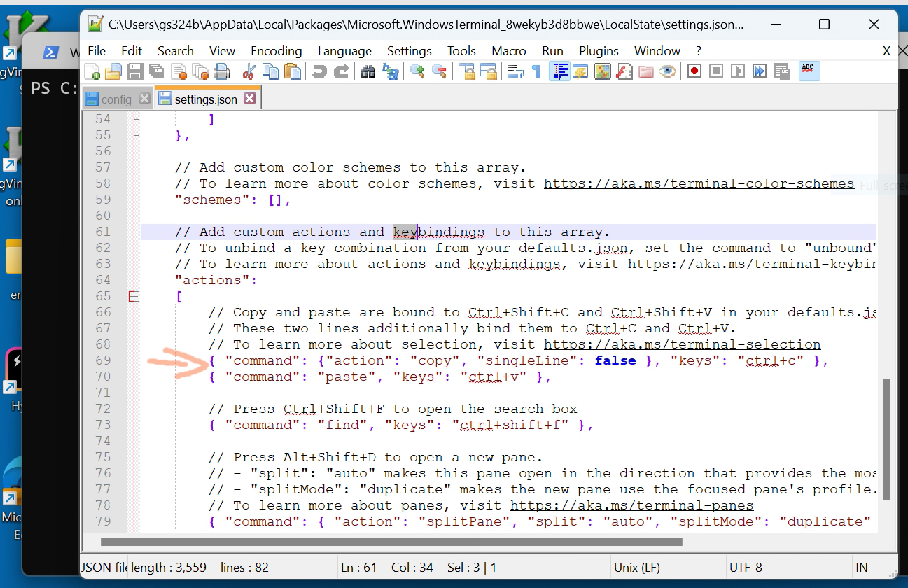Toggle the indent guide button
This screenshot has width=908, height=588.
click(x=560, y=71)
